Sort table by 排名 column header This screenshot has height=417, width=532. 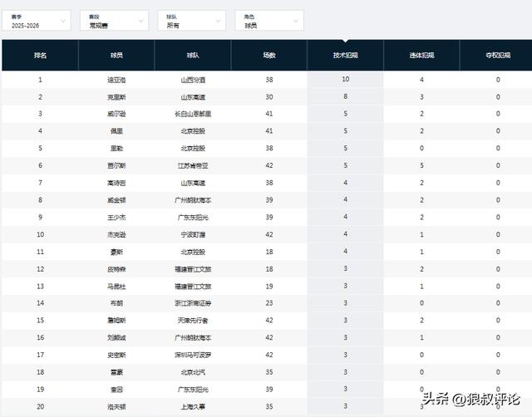point(40,56)
